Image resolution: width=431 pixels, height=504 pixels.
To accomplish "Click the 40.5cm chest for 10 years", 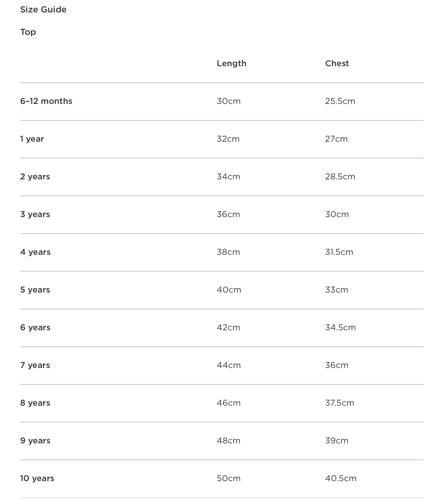I will 341,478.
